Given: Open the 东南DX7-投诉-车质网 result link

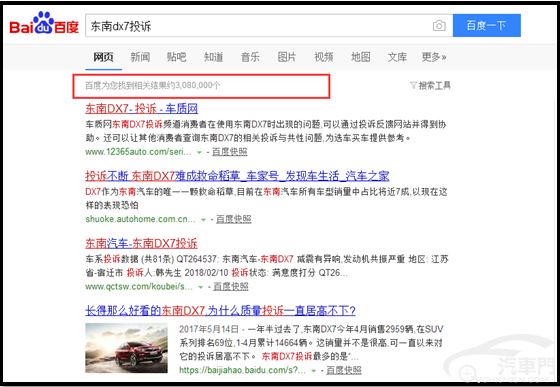Looking at the screenshot, I should 141,108.
